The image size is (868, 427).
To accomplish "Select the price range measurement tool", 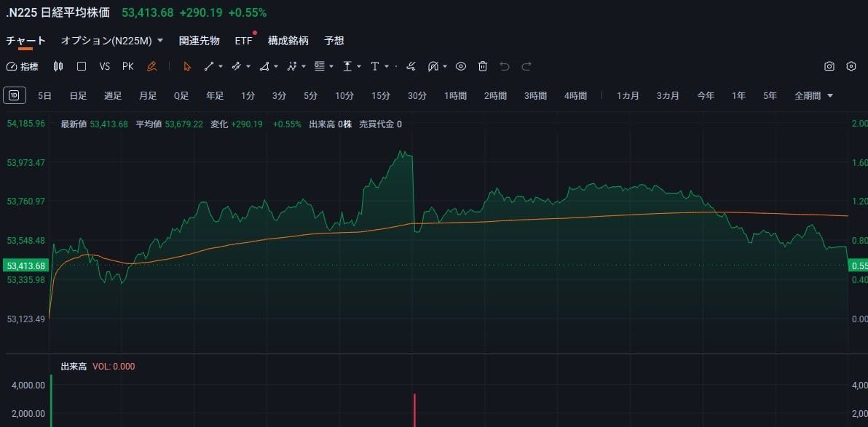I will (347, 66).
